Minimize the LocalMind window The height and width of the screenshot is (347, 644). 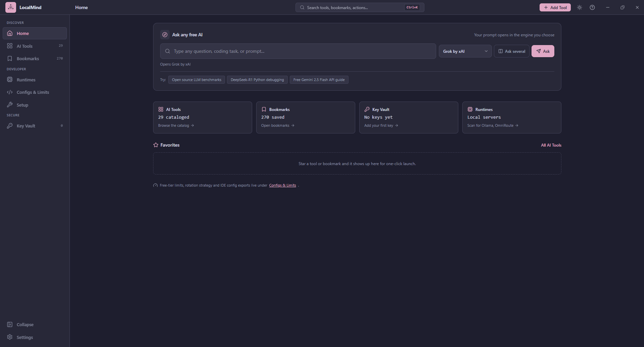(608, 7)
